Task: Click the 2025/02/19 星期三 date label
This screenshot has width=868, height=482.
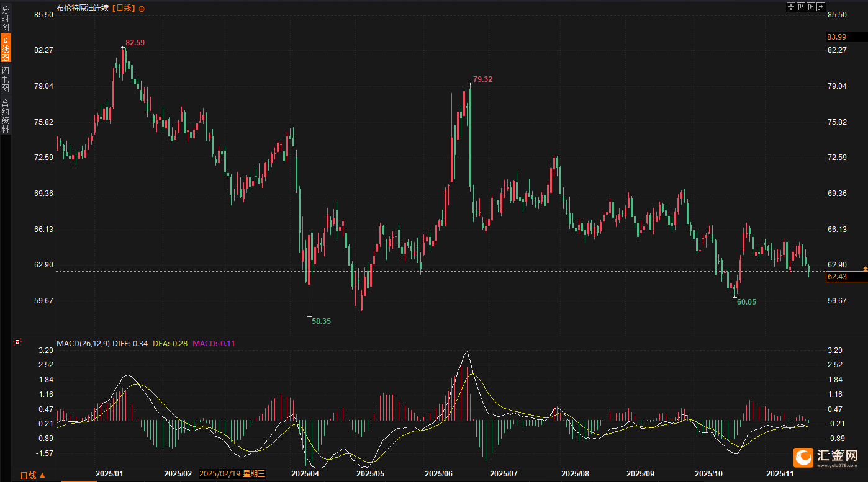Action: point(232,474)
